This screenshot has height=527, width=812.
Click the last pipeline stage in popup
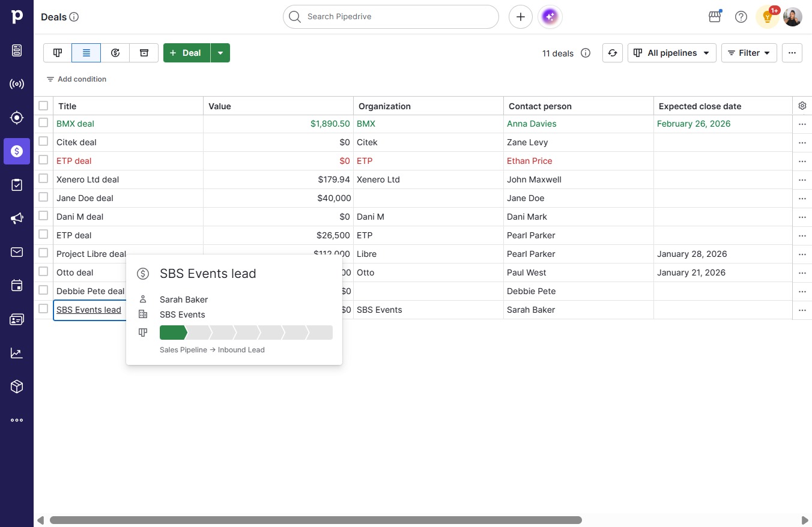click(x=320, y=333)
